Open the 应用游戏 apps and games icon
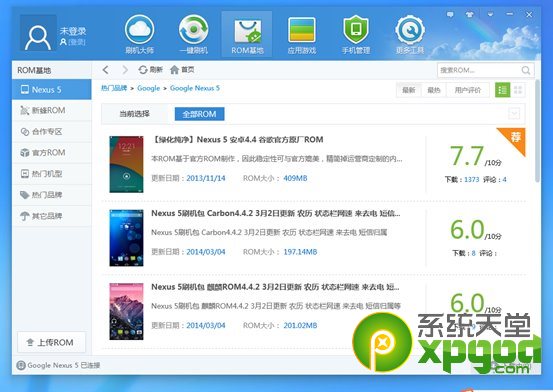This screenshot has height=392, width=553. click(302, 30)
